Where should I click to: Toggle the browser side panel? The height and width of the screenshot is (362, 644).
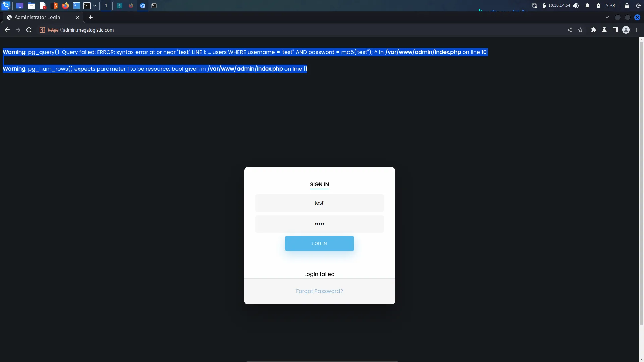tap(615, 30)
